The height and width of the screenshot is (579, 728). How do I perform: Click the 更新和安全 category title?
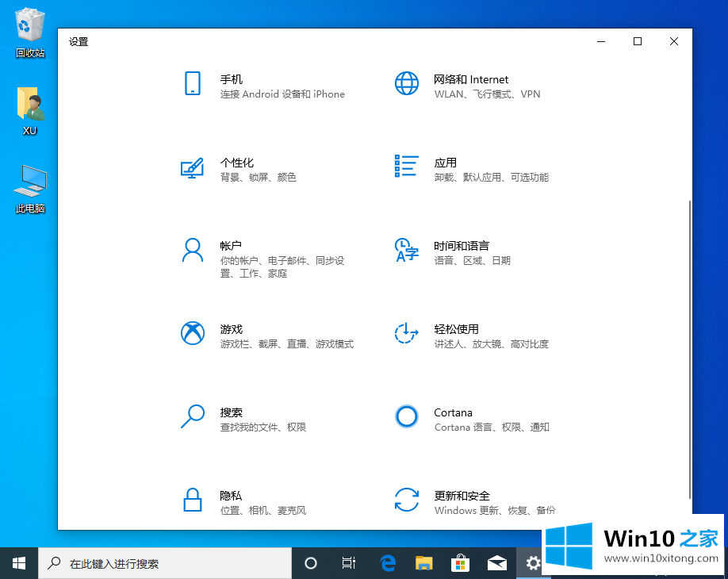point(462,496)
